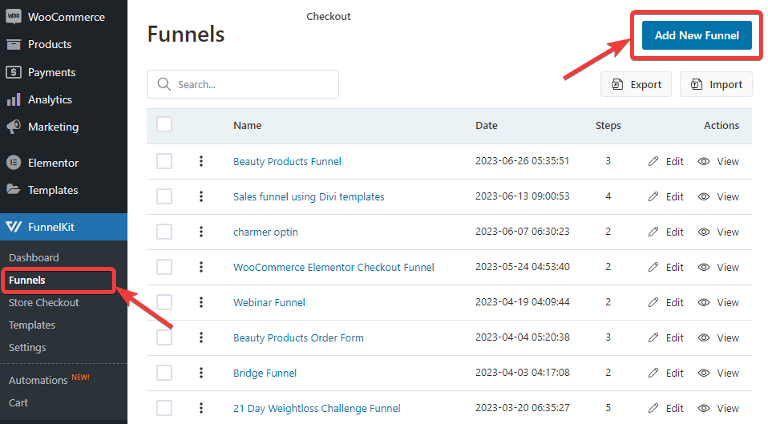Viewport: 768px width, 424px height.
Task: Open three-dot menu for WooCommerce Elementor Checkout Funnel
Action: (201, 267)
